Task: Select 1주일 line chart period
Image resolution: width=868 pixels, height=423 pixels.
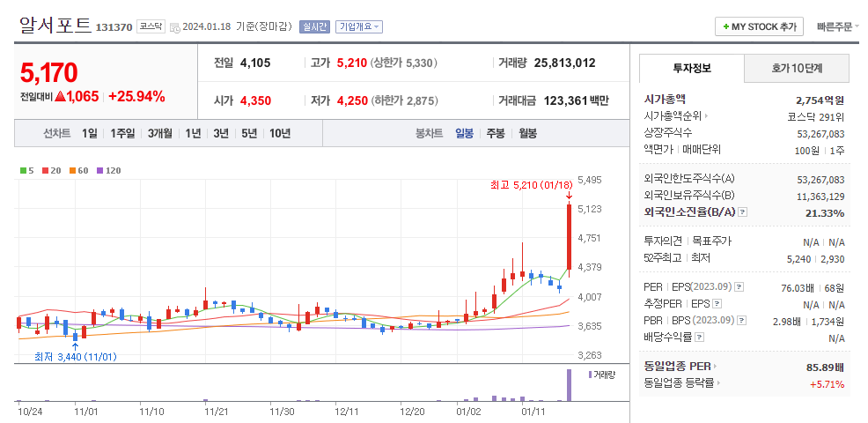Action: pos(122,134)
